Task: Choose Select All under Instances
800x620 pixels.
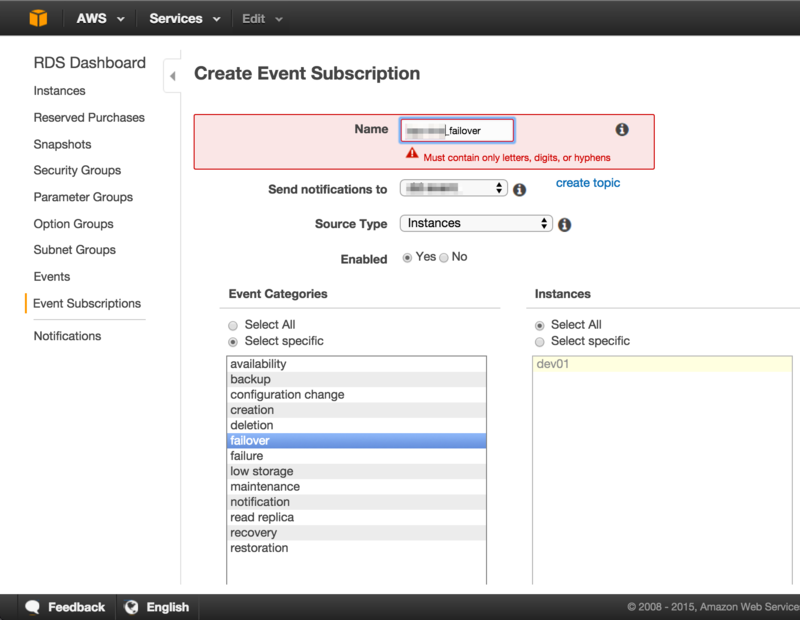Action: coord(539,326)
